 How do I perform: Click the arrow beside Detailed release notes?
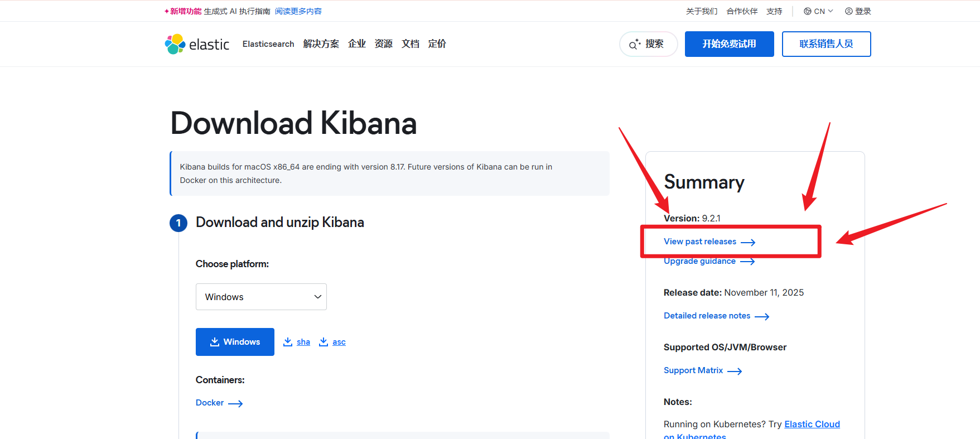(762, 316)
